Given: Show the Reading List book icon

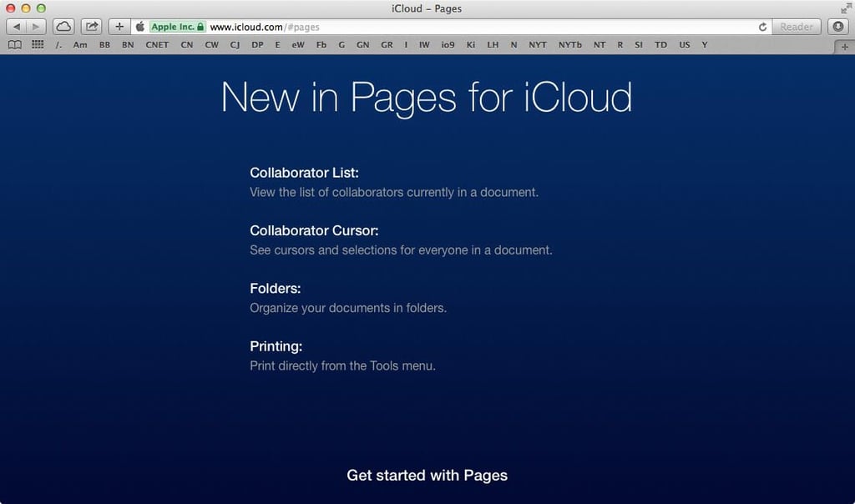Looking at the screenshot, I should [15, 45].
